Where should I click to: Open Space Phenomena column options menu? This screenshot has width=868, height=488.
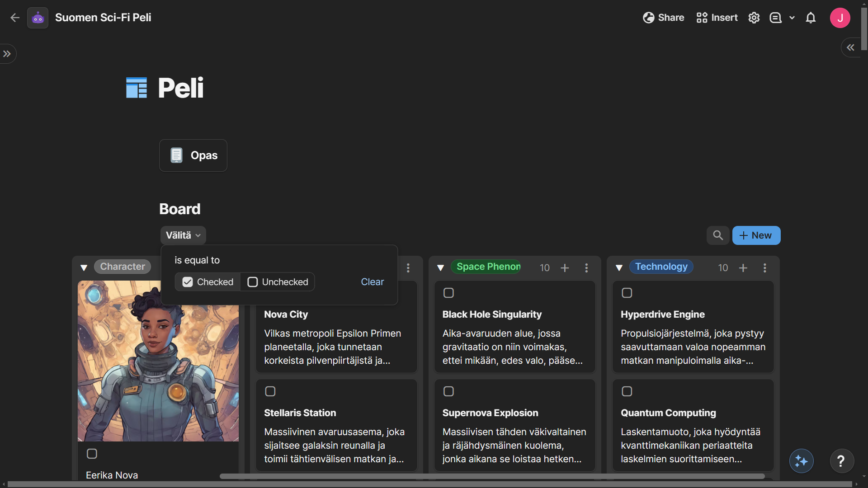pos(586,268)
